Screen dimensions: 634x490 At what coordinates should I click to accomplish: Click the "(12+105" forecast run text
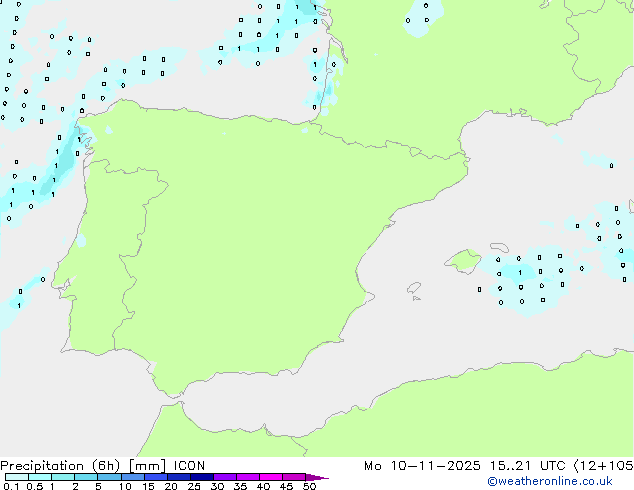pyautogui.click(x=603, y=466)
